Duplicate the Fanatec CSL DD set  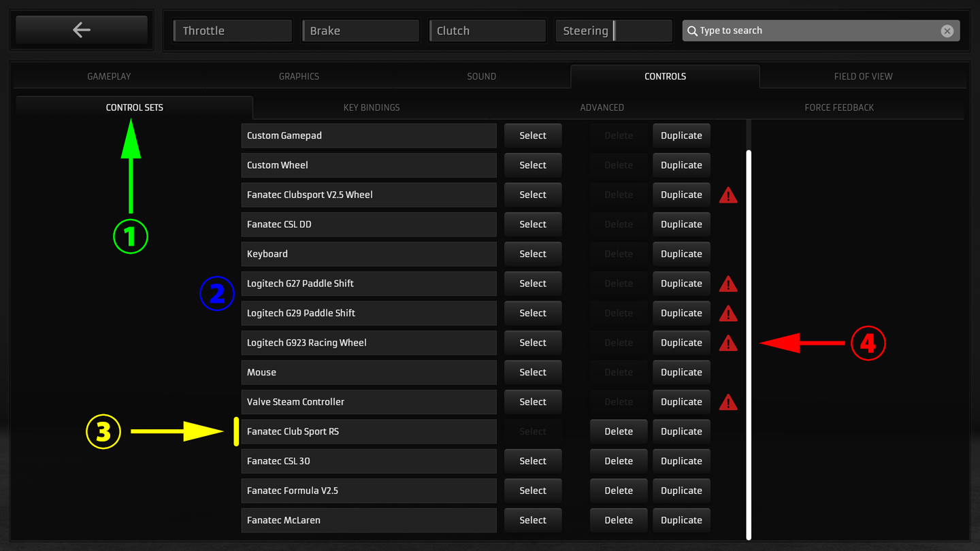681,224
